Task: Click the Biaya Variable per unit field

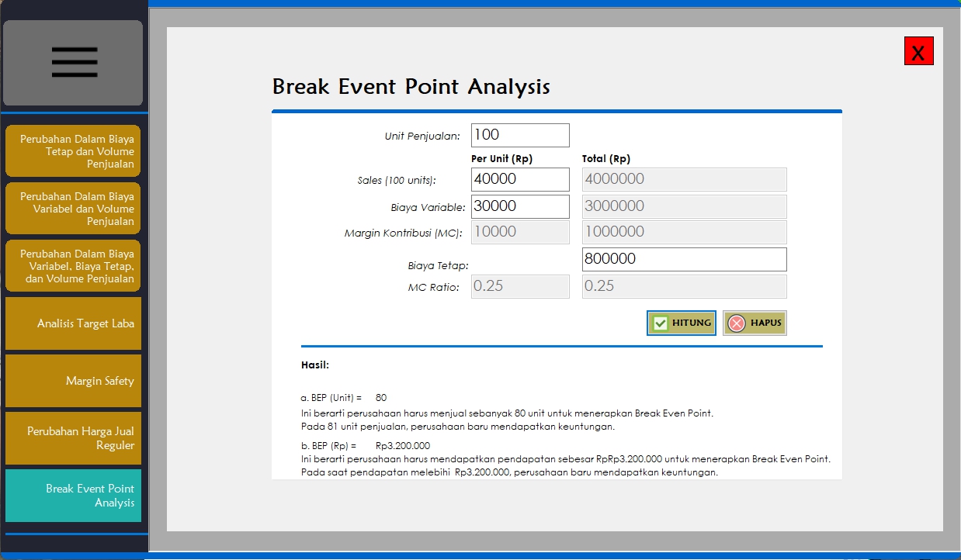Action: click(x=519, y=206)
